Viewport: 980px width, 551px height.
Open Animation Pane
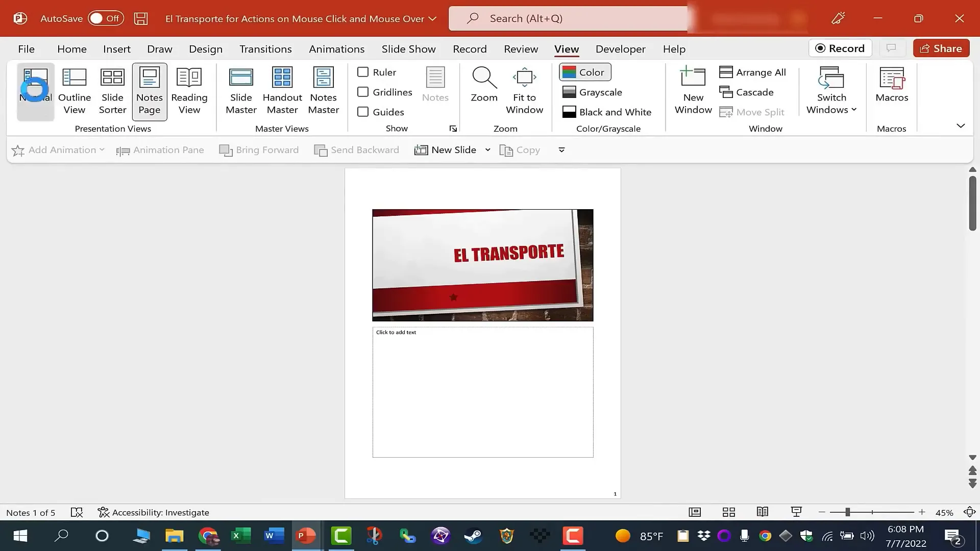point(160,150)
